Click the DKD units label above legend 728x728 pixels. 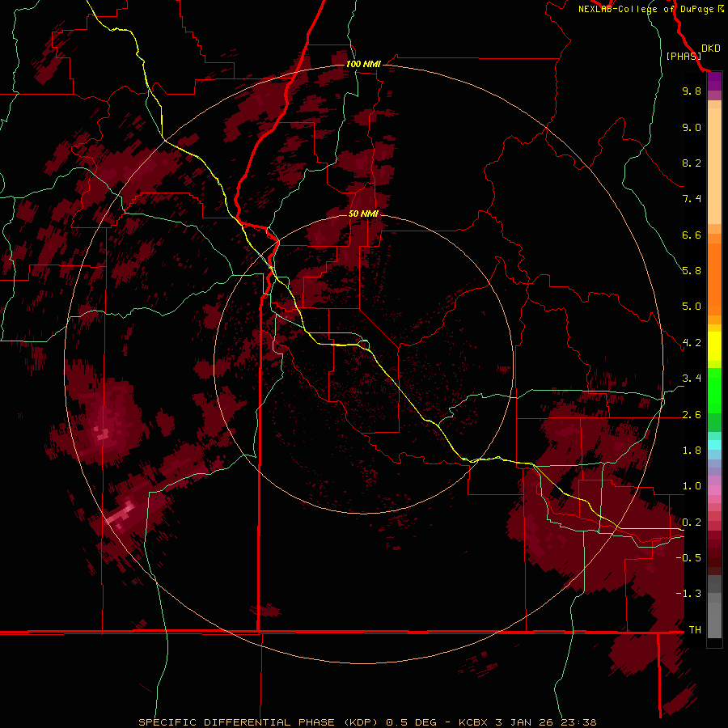tap(711, 48)
